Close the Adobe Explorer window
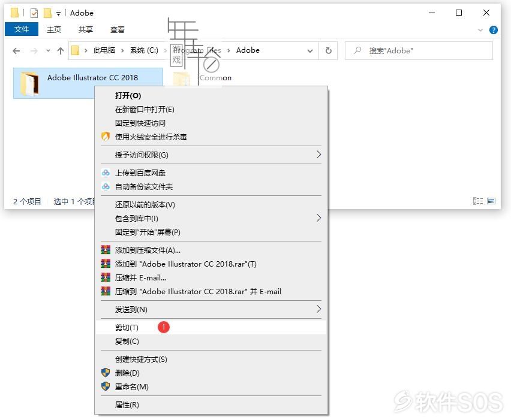The width and height of the screenshot is (511, 420). [486, 13]
